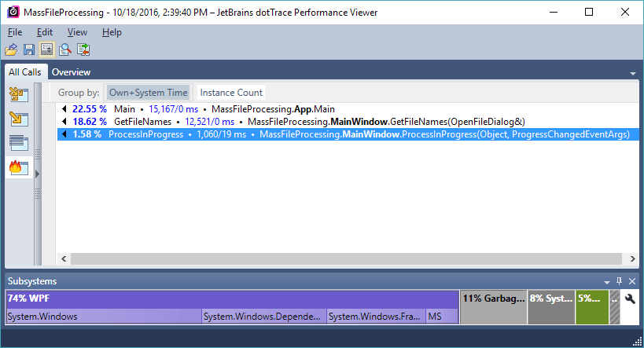This screenshot has height=348, width=644.
Task: Click the 15,167/0 ms time value
Action: tap(173, 109)
